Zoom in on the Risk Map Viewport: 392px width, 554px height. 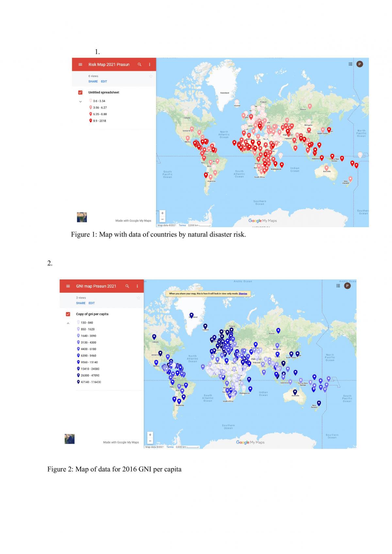(162, 213)
